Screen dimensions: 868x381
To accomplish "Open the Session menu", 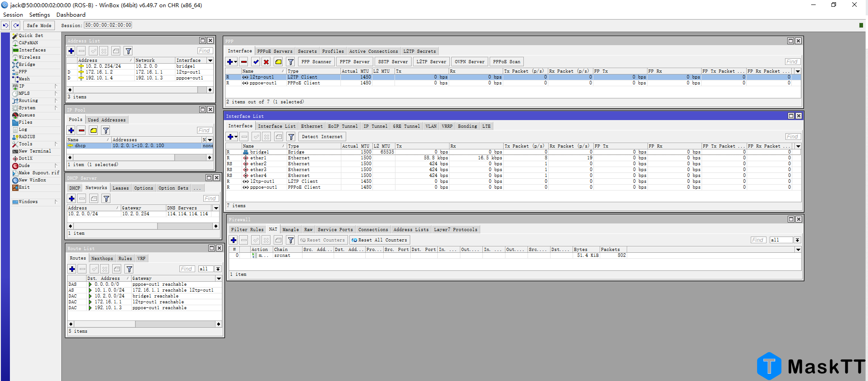I will tap(13, 15).
